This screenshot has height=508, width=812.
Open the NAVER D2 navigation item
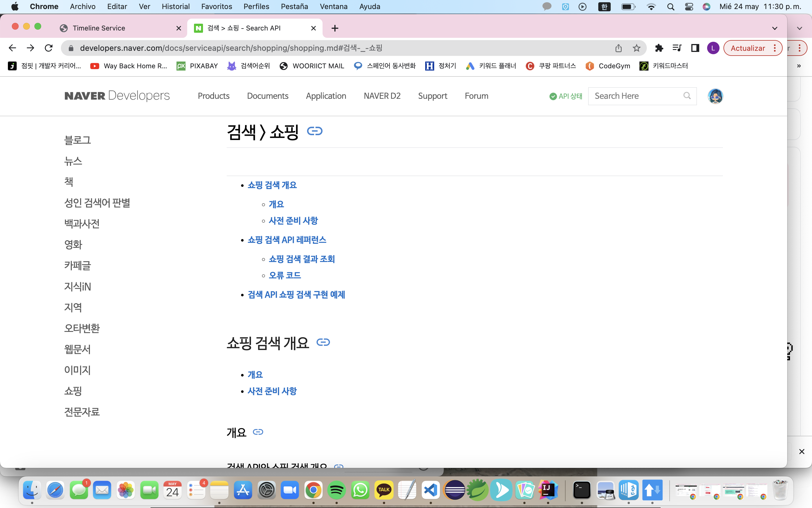[x=382, y=96]
